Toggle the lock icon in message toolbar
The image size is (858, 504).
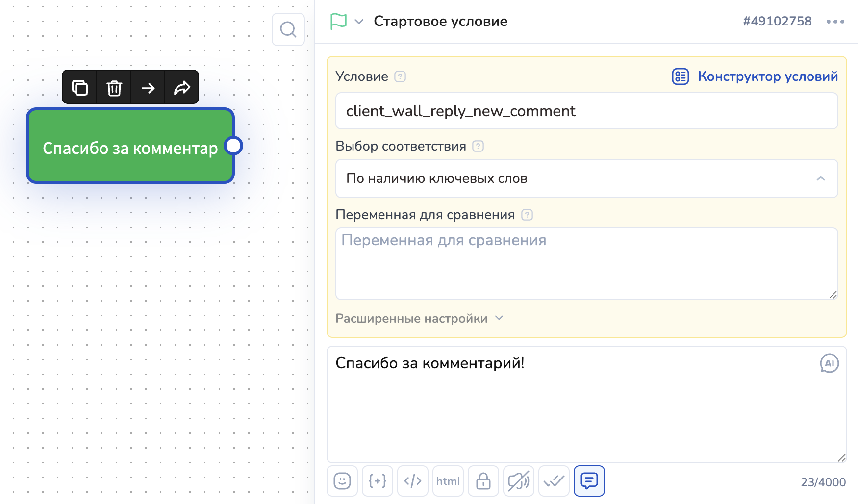[x=483, y=481]
